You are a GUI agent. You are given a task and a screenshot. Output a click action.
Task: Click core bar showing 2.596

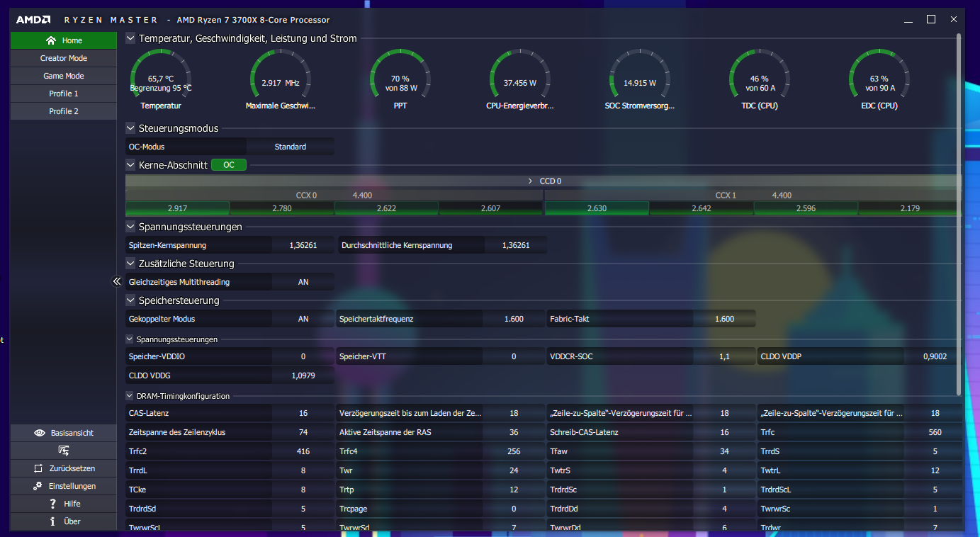click(806, 208)
